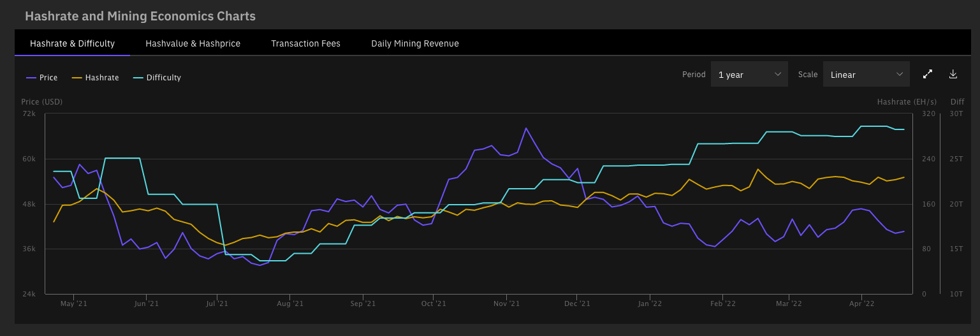This screenshot has width=980, height=336.
Task: Click the Nov '21 label on time axis
Action: click(x=506, y=303)
